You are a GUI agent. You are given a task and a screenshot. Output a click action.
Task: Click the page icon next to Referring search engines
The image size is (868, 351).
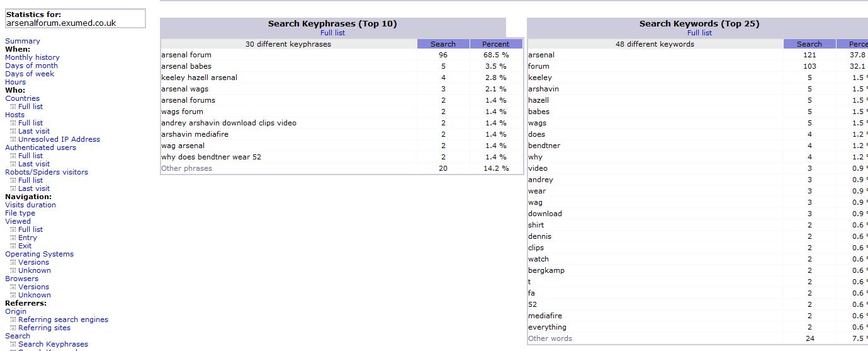[x=13, y=319]
